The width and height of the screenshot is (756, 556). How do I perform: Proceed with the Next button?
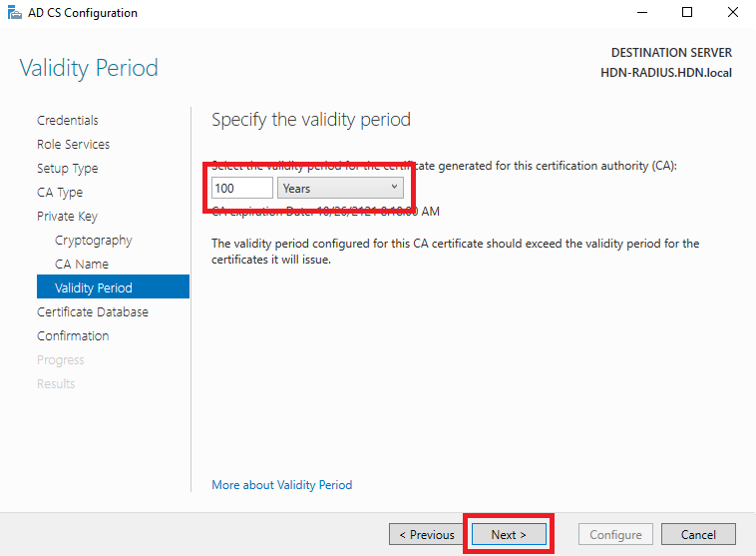pyautogui.click(x=509, y=534)
